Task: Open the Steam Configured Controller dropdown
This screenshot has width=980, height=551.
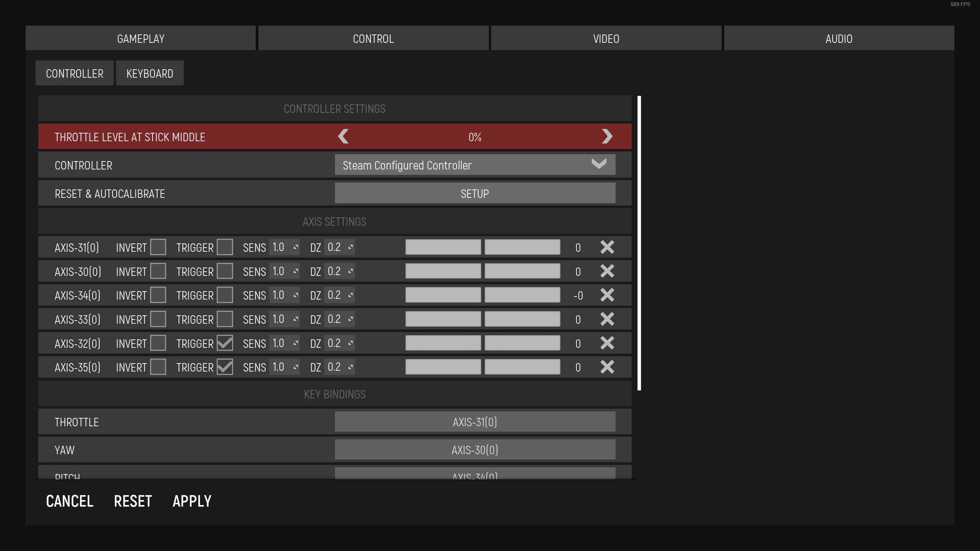Action: pos(475,165)
